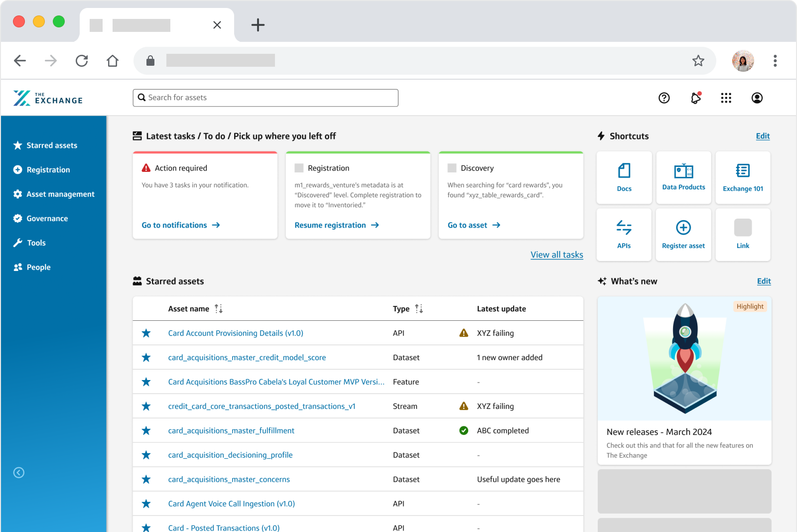Reload the page in the browser

point(82,61)
